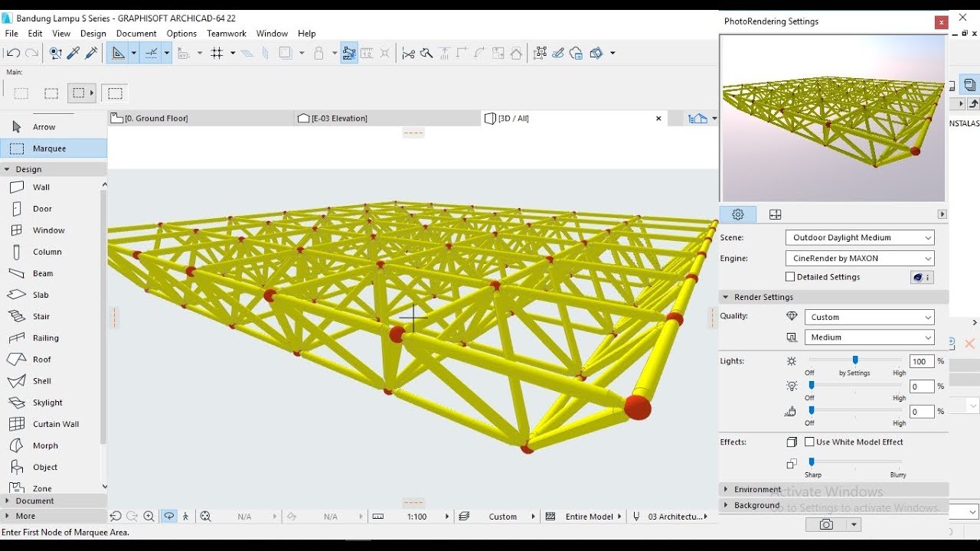980x551 pixels.
Task: Open the dropdown set to Medium
Action: (869, 337)
